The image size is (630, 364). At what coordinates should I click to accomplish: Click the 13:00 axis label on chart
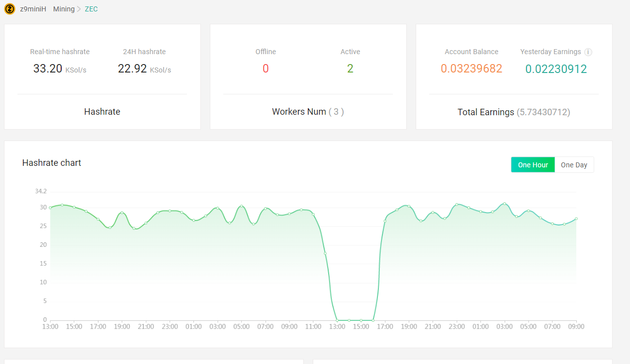(50, 326)
